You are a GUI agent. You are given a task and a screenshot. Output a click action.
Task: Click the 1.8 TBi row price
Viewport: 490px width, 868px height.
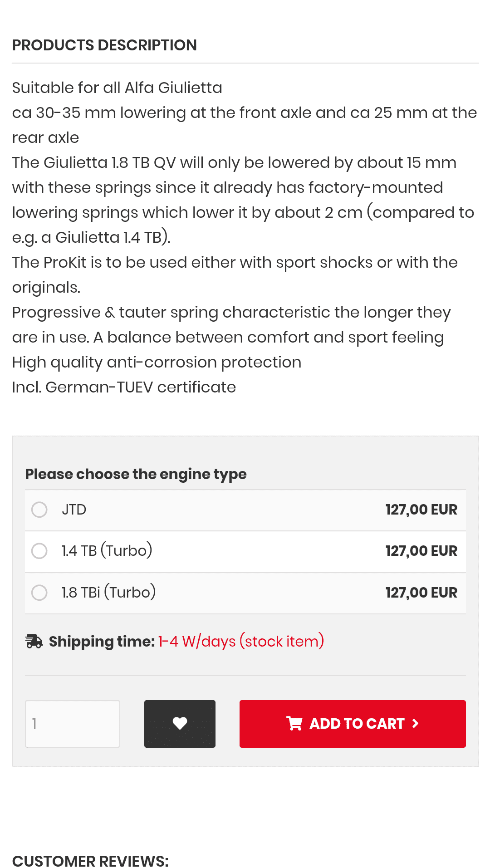point(421,593)
